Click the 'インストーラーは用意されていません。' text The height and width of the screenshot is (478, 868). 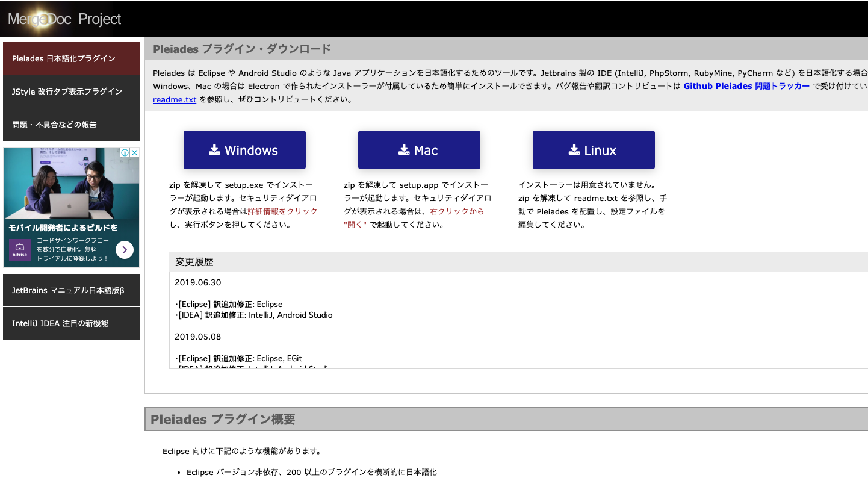[587, 185]
